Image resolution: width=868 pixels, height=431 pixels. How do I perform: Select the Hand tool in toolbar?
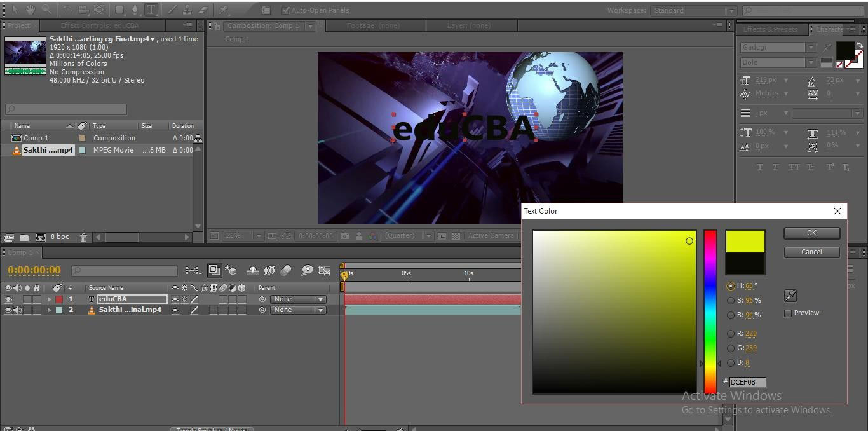pyautogui.click(x=31, y=10)
